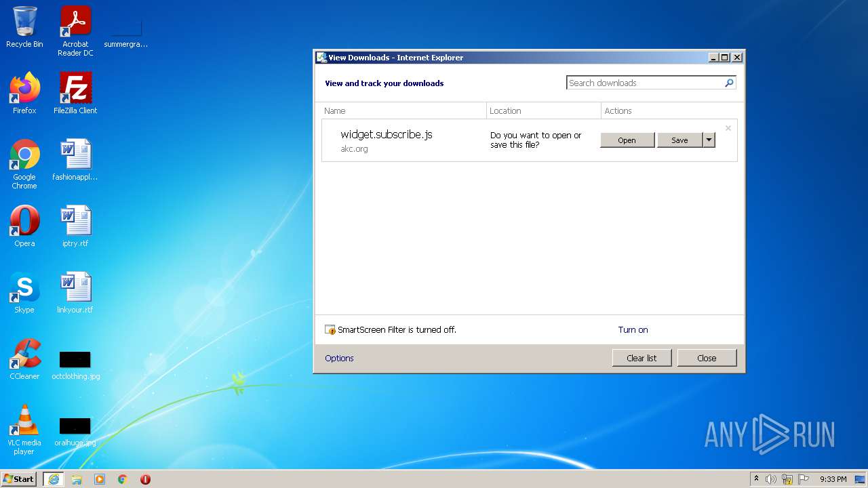Viewport: 868px width, 488px height.
Task: Click the Opera icon in taskbar
Action: coord(145,479)
